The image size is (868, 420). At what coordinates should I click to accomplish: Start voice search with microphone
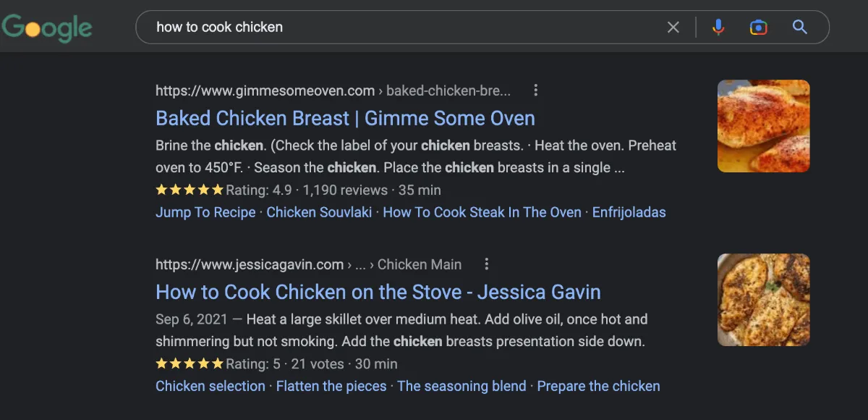tap(718, 28)
